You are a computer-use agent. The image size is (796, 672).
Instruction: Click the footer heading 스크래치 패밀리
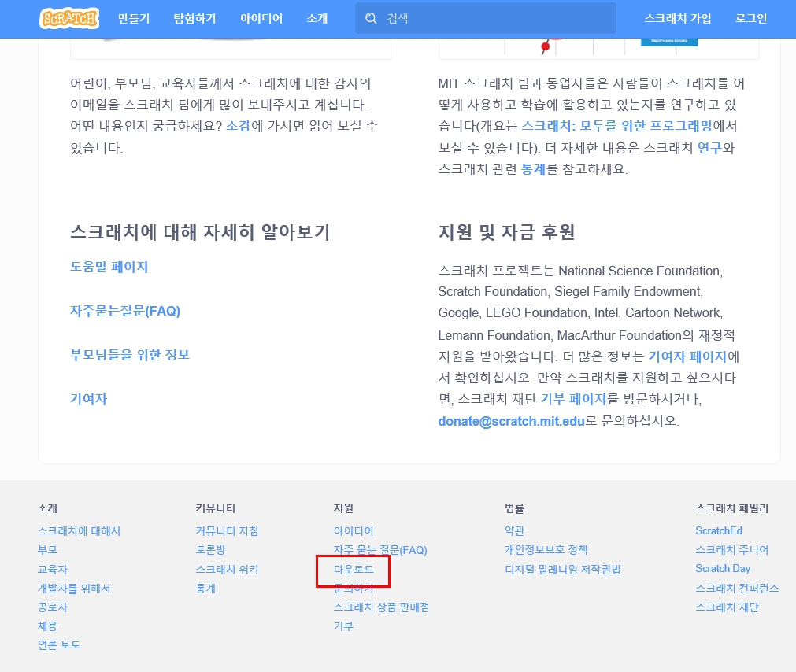click(x=732, y=508)
